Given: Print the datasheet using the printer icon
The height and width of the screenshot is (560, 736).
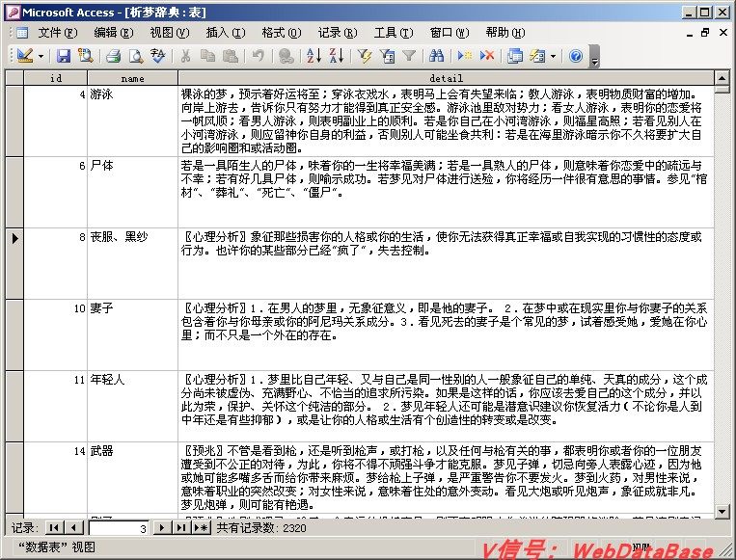Looking at the screenshot, I should 113,56.
